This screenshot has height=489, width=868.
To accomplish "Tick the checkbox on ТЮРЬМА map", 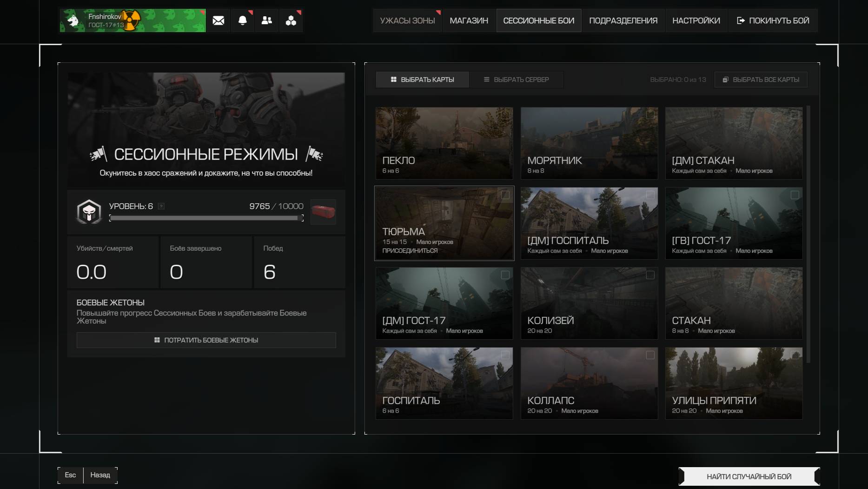I will click(505, 195).
